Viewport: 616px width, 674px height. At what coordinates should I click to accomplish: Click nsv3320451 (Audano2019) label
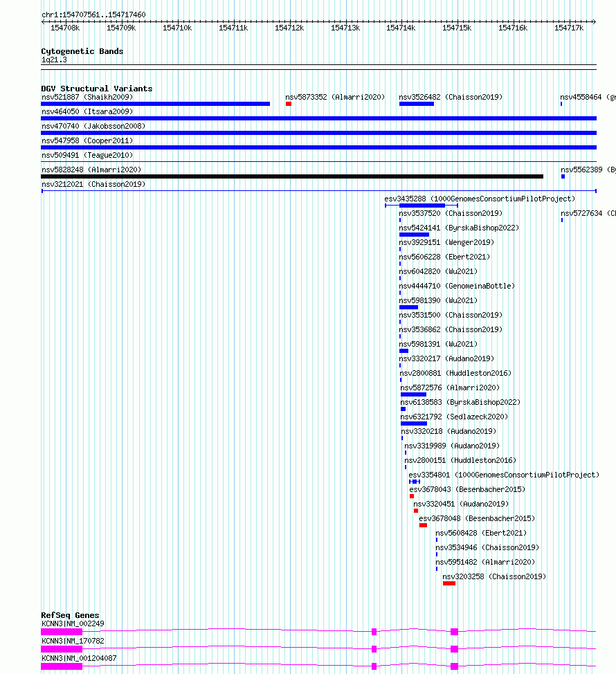click(461, 504)
